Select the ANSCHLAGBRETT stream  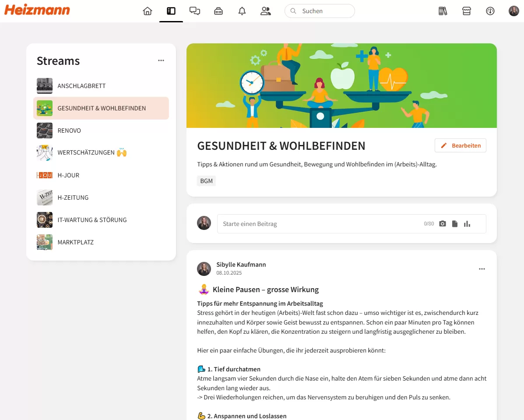pos(101,86)
